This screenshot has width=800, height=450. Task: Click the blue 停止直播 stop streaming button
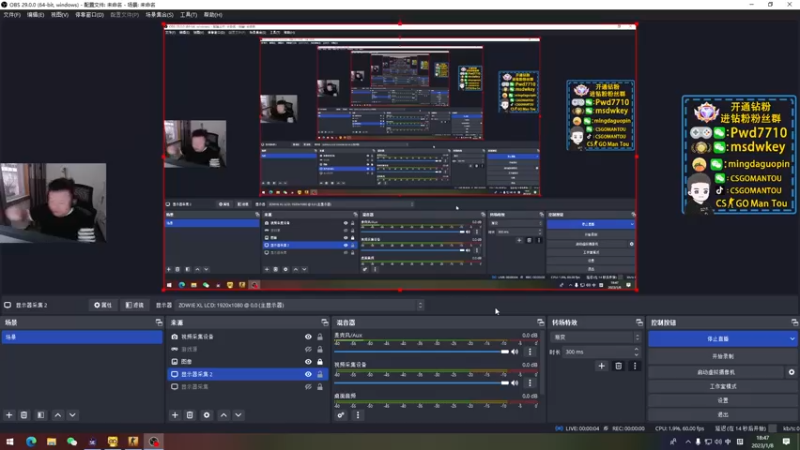(718, 339)
